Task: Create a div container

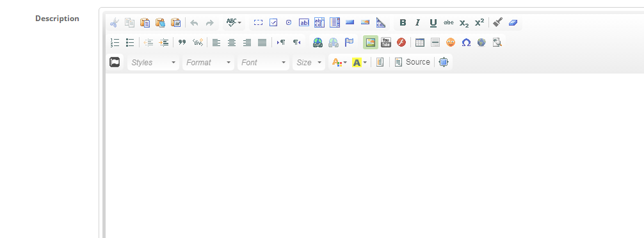Action: click(x=198, y=42)
